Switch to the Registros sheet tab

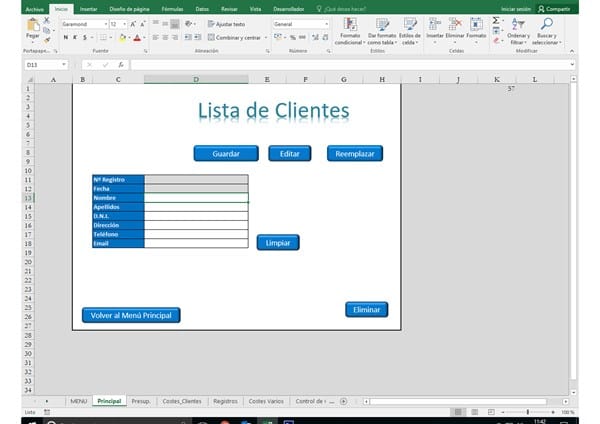pos(225,400)
